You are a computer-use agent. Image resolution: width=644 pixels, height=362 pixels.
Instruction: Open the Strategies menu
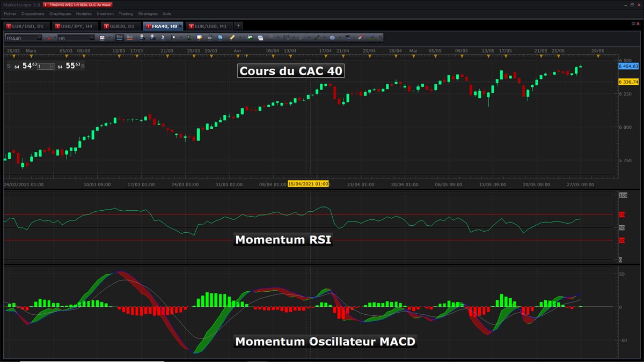pyautogui.click(x=148, y=13)
